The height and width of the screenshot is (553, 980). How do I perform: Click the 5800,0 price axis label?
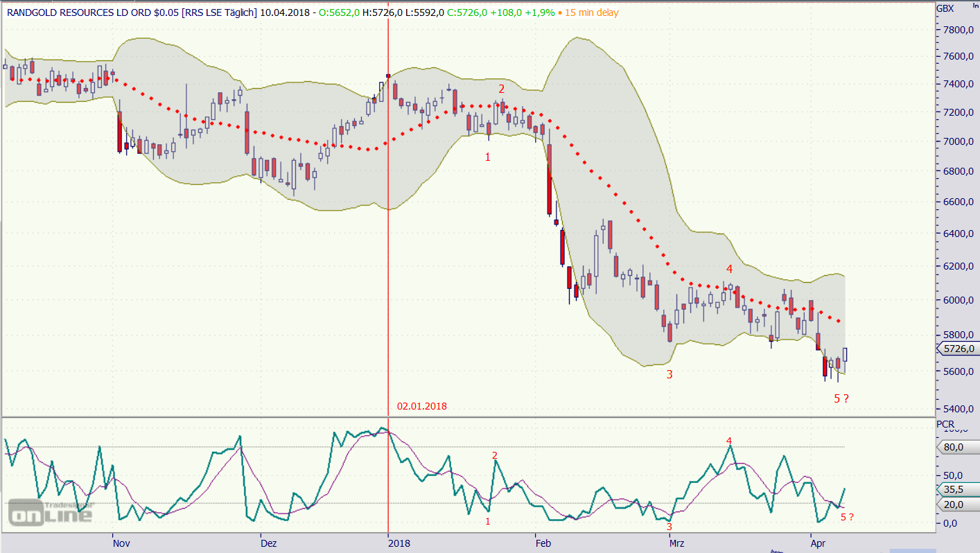pyautogui.click(x=958, y=335)
